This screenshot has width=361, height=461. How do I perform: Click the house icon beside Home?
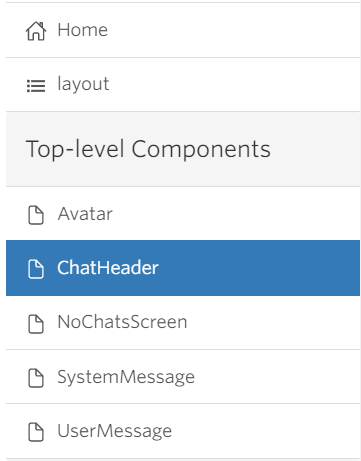(36, 31)
